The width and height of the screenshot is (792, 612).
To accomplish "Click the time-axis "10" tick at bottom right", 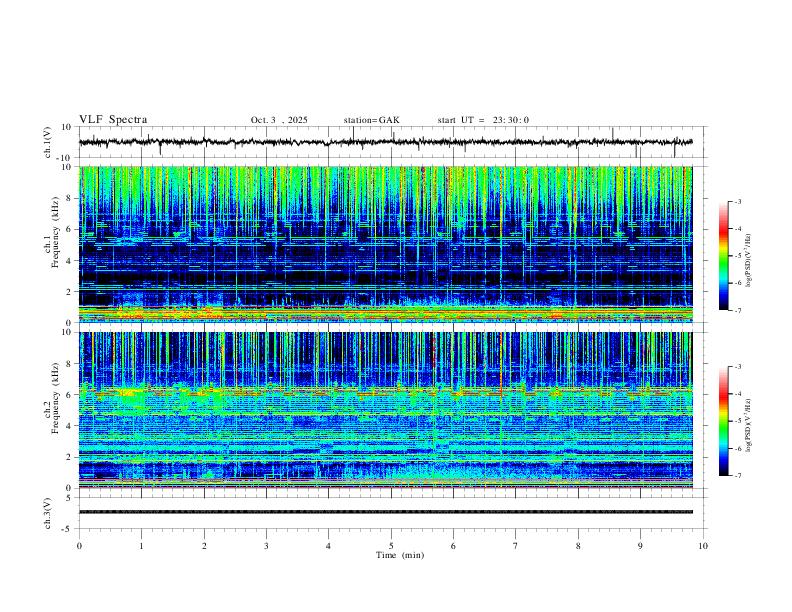I will [x=703, y=546].
